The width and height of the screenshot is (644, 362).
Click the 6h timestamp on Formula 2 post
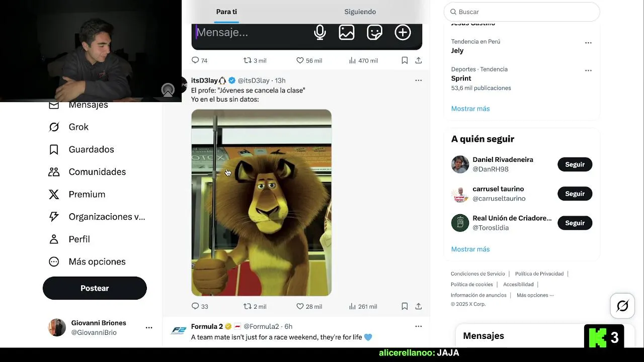point(288,326)
